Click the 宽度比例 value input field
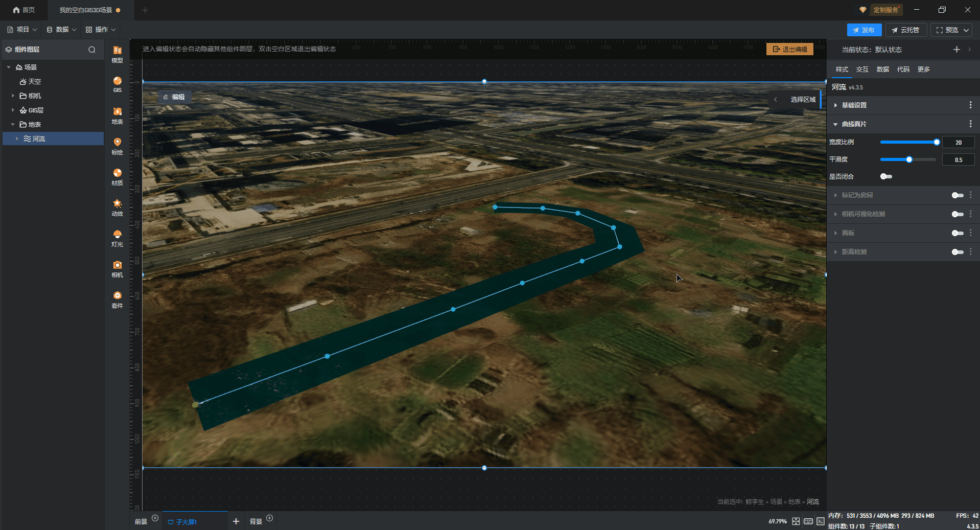 [958, 143]
